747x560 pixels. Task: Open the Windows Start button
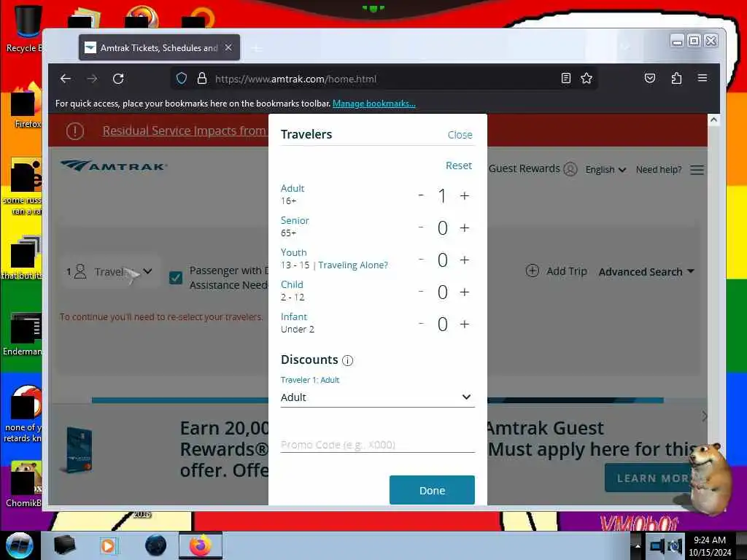point(19,545)
